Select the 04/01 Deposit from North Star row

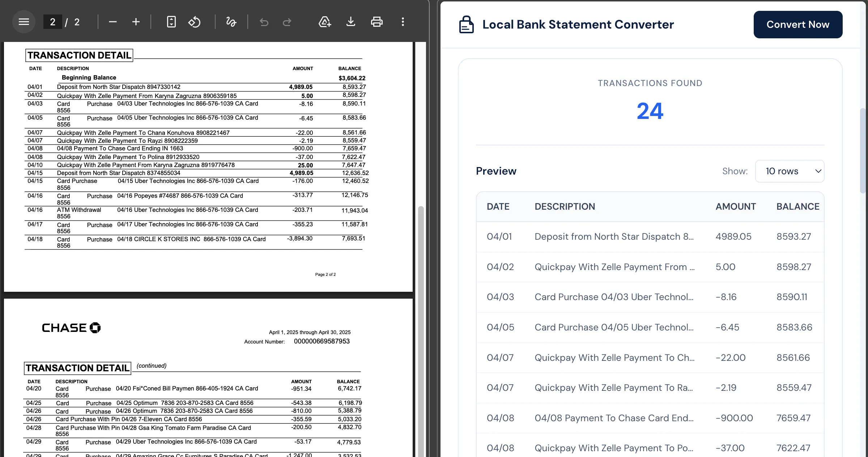650,237
